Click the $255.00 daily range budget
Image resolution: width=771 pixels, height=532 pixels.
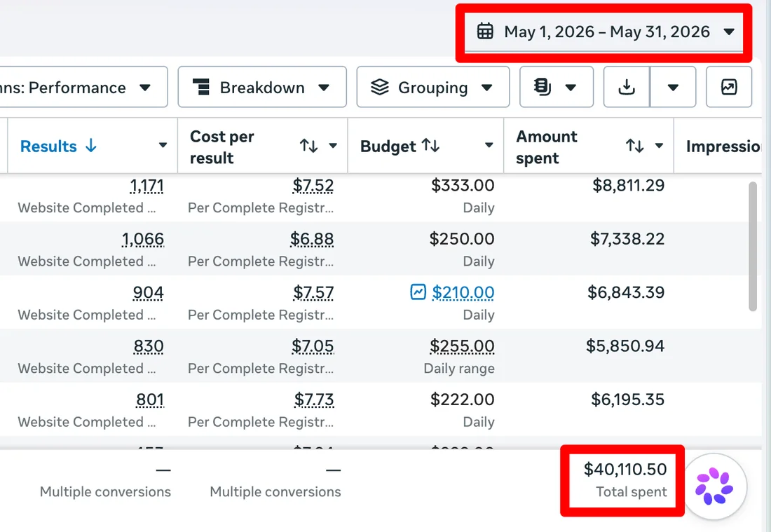click(x=462, y=347)
